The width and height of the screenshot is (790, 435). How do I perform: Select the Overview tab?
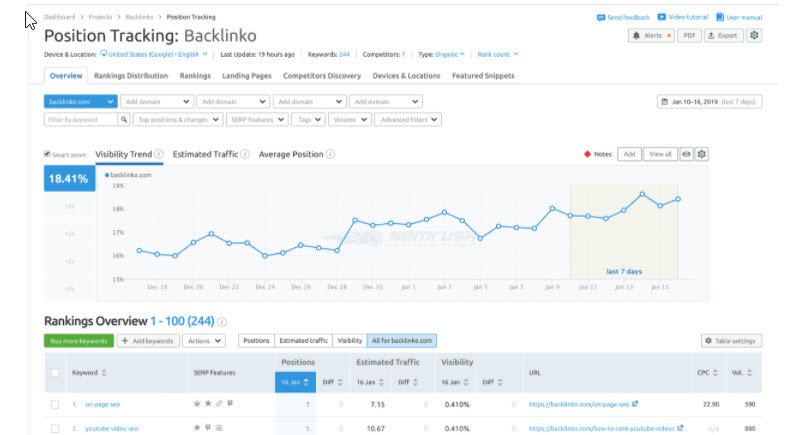[x=66, y=76]
